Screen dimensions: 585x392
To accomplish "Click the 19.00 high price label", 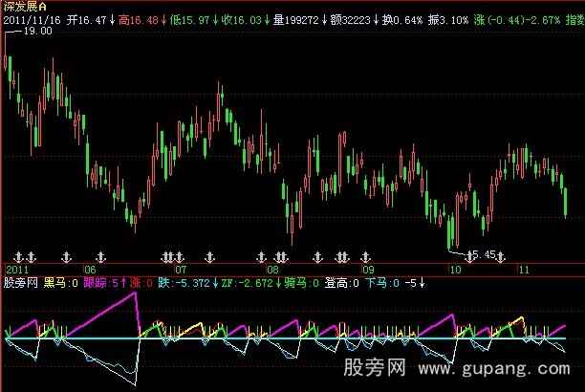I will coord(37,31).
